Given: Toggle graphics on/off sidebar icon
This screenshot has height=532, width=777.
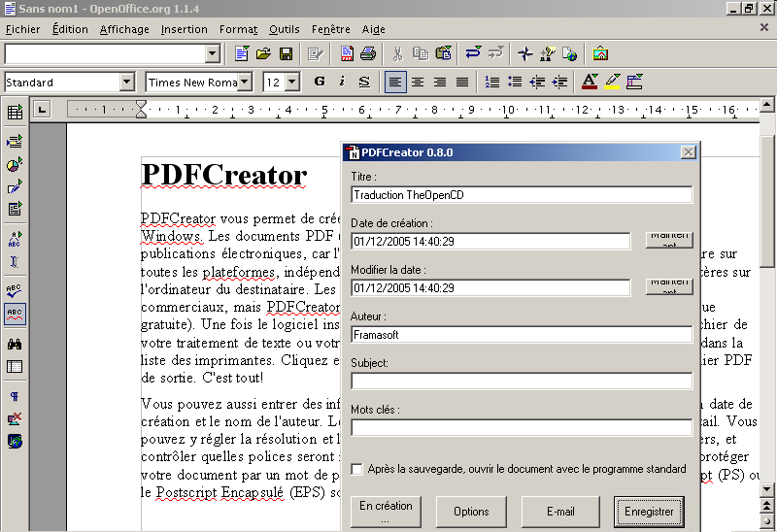Looking at the screenshot, I should coord(15,419).
